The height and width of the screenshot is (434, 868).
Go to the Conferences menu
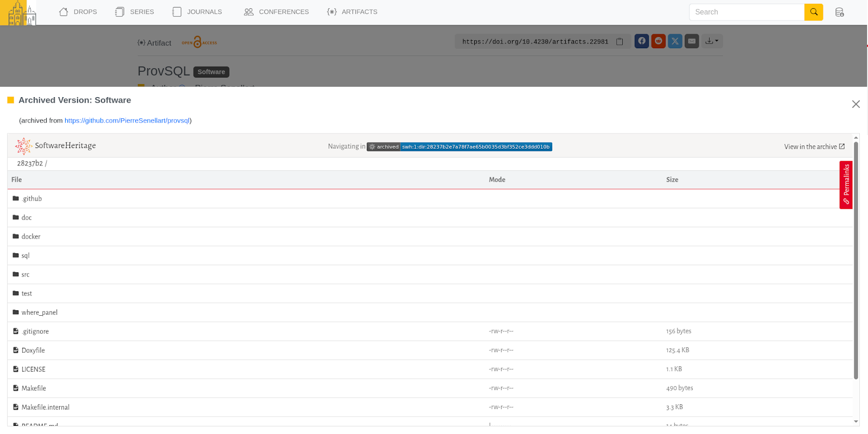(x=276, y=12)
